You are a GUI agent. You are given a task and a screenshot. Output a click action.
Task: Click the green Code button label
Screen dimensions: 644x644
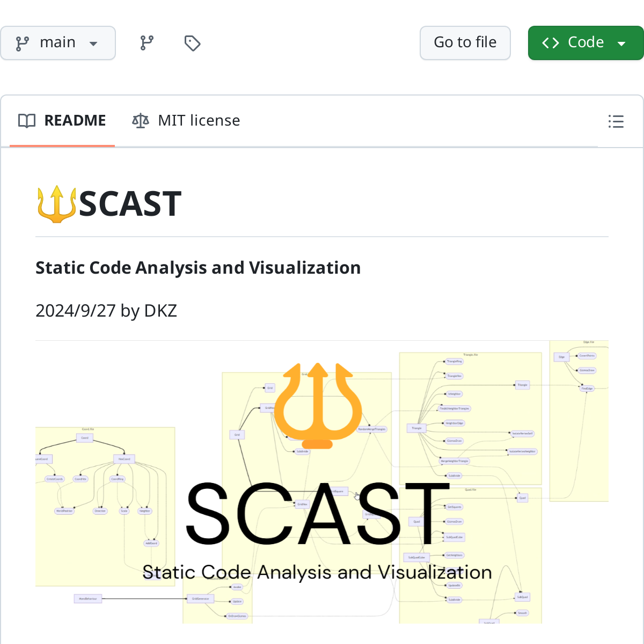(586, 42)
